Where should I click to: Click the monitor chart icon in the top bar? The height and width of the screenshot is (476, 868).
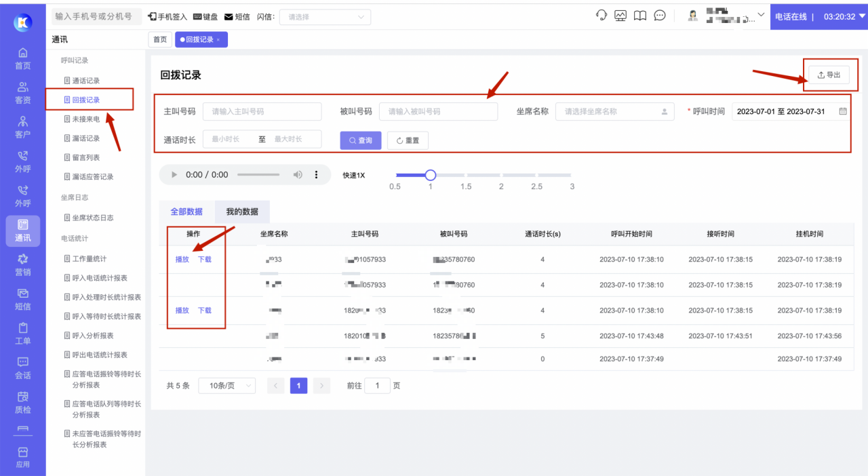coord(620,16)
